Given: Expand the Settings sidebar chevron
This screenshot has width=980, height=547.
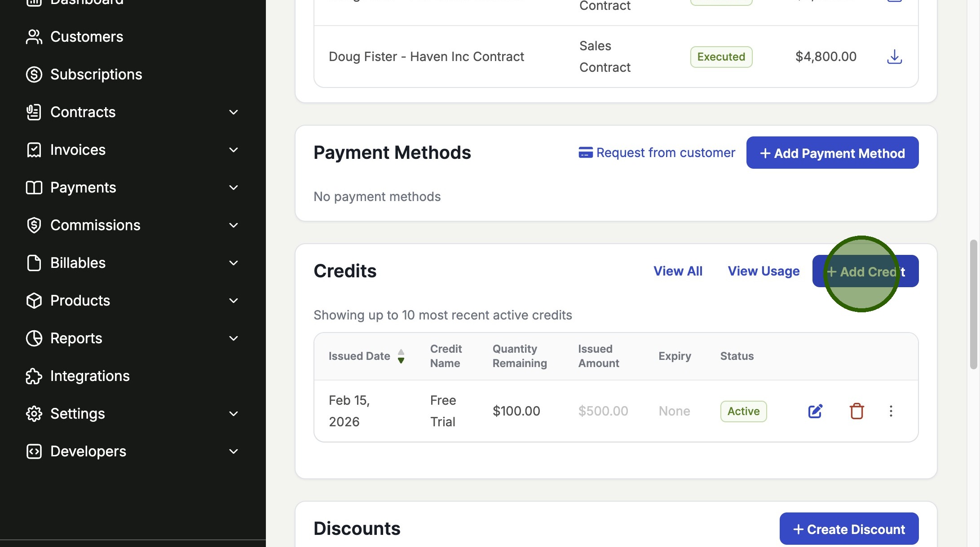Looking at the screenshot, I should (233, 414).
